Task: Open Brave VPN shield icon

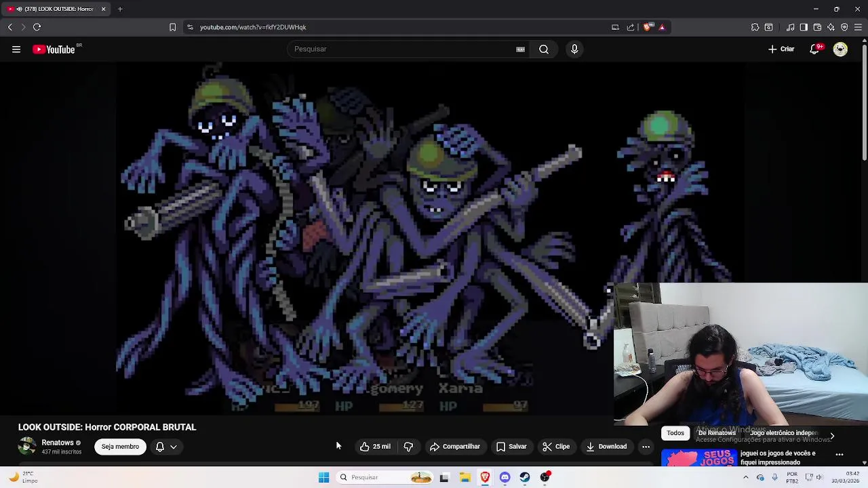Action: (844, 27)
